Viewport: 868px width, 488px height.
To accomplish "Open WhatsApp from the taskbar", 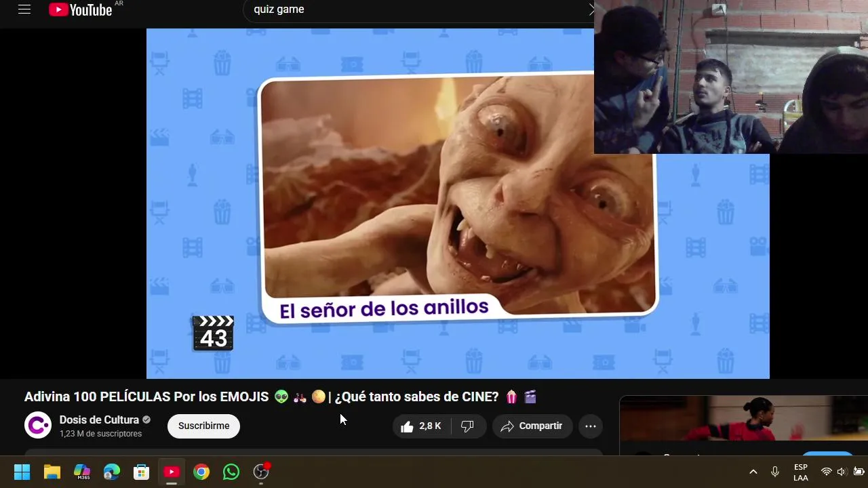I will point(231,472).
